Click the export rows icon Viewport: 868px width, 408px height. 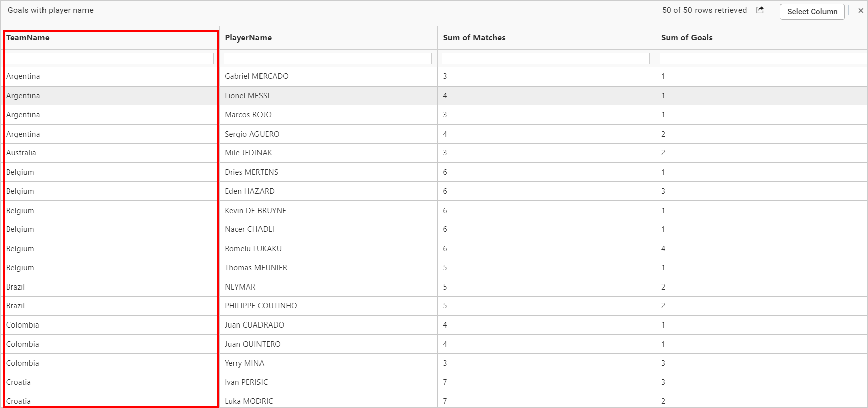tap(759, 10)
